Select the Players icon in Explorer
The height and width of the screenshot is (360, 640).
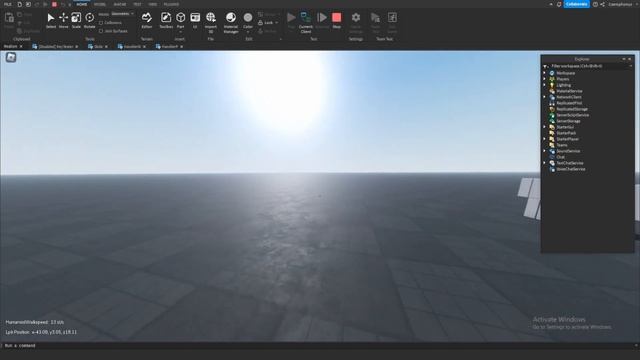[552, 79]
